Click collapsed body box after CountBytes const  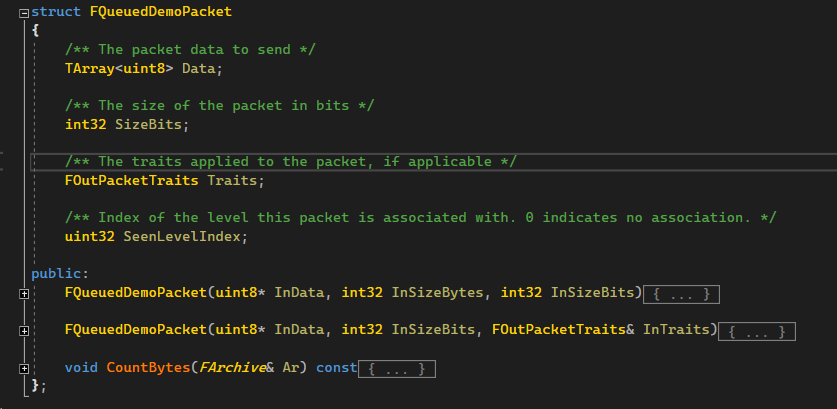pos(397,369)
